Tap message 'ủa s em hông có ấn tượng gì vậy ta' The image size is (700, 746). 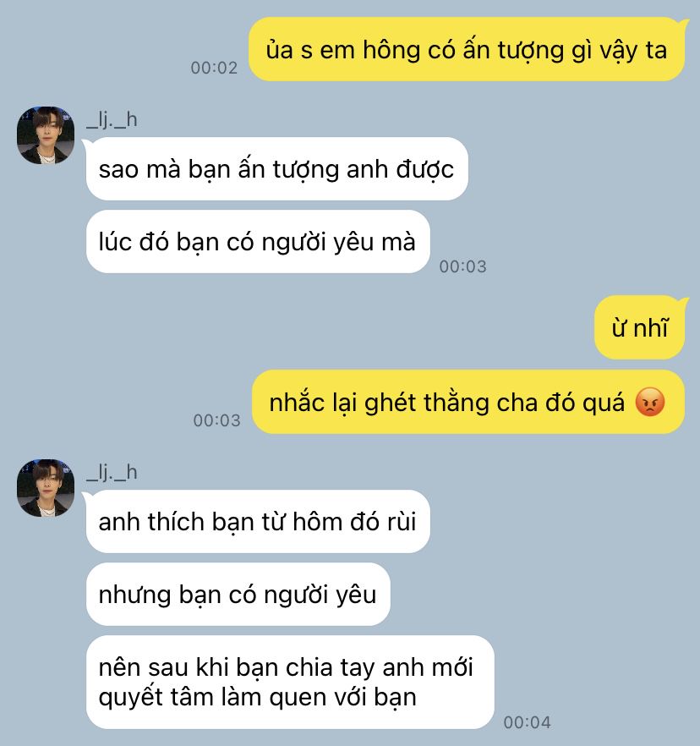tap(466, 49)
